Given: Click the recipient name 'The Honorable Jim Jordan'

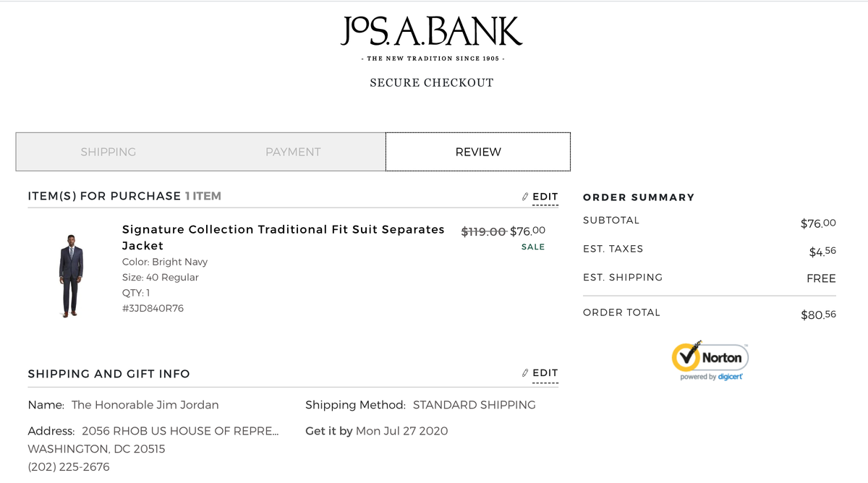Looking at the screenshot, I should pos(145,405).
